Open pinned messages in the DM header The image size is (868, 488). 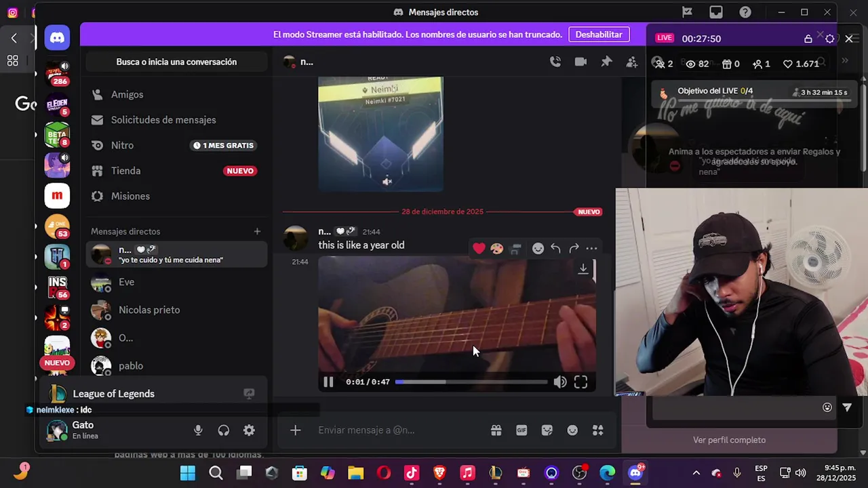pyautogui.click(x=606, y=62)
